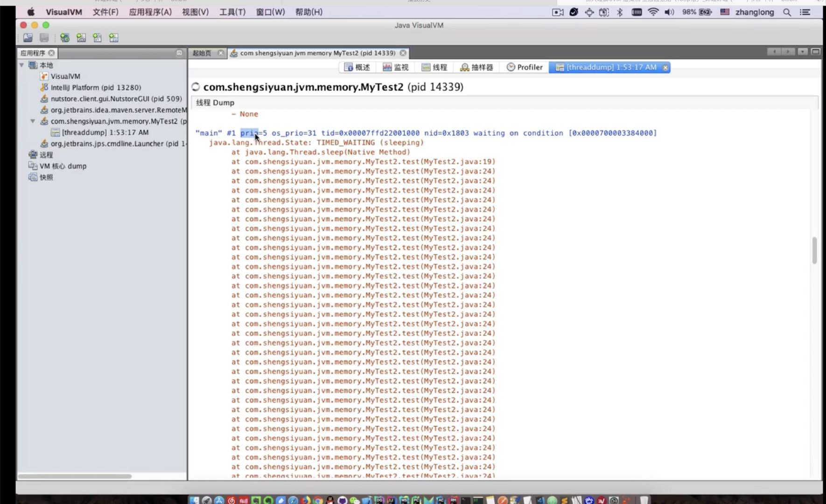826x504 pixels.
Task: Click the "main" #1 thread header line
Action: [426, 133]
